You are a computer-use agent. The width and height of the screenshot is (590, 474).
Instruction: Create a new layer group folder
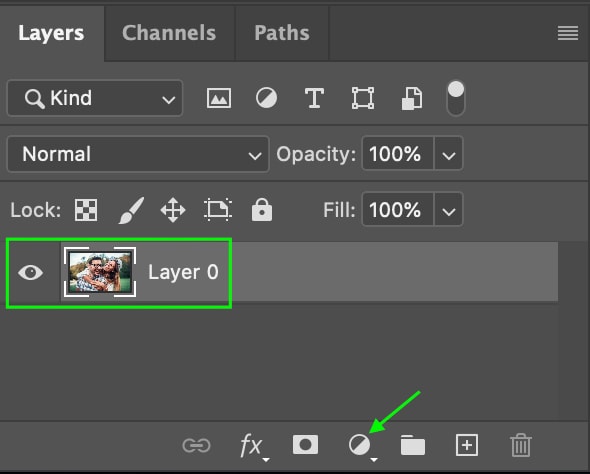[x=413, y=445]
